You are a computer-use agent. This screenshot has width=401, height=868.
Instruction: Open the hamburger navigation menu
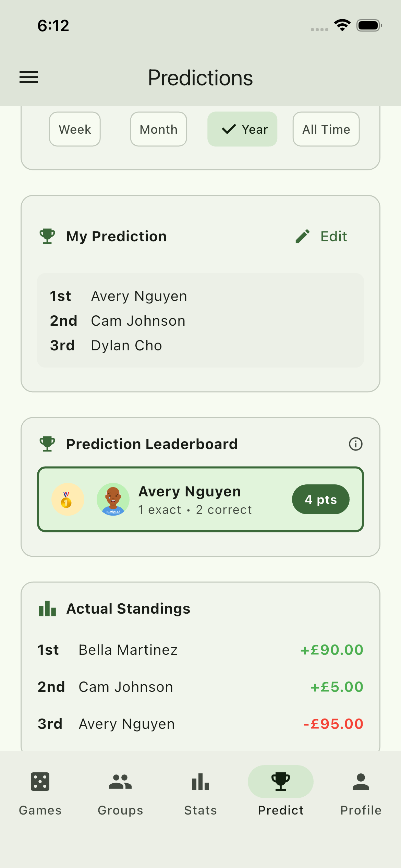(29, 77)
